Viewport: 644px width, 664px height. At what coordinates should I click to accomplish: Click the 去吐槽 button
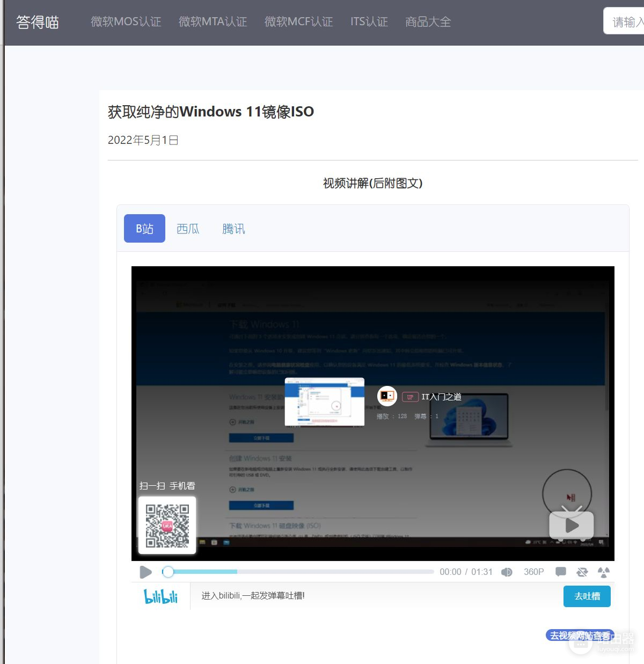pos(587,596)
